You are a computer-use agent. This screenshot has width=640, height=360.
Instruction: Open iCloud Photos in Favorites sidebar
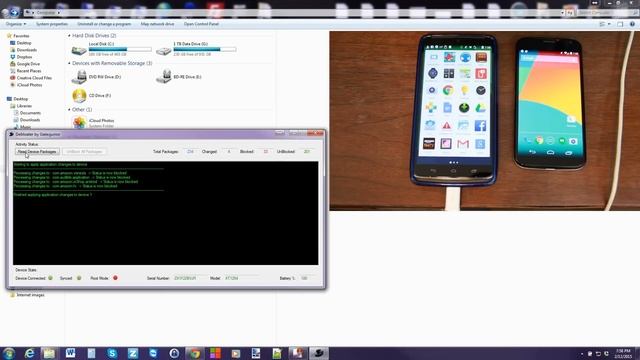tap(29, 85)
